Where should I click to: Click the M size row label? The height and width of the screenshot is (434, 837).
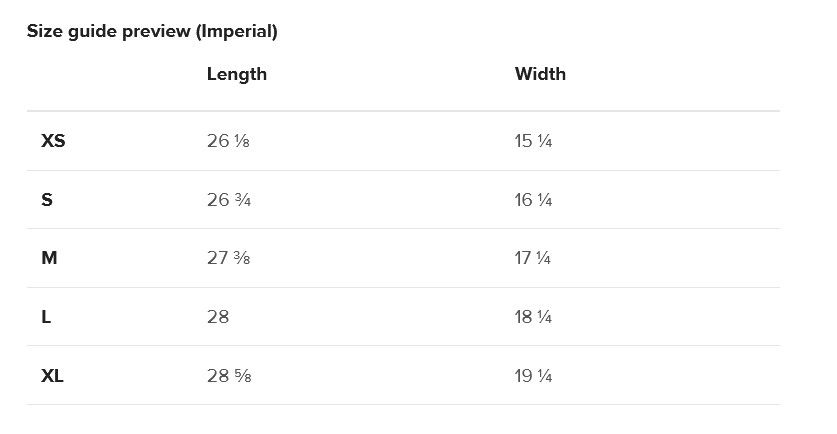coord(49,258)
